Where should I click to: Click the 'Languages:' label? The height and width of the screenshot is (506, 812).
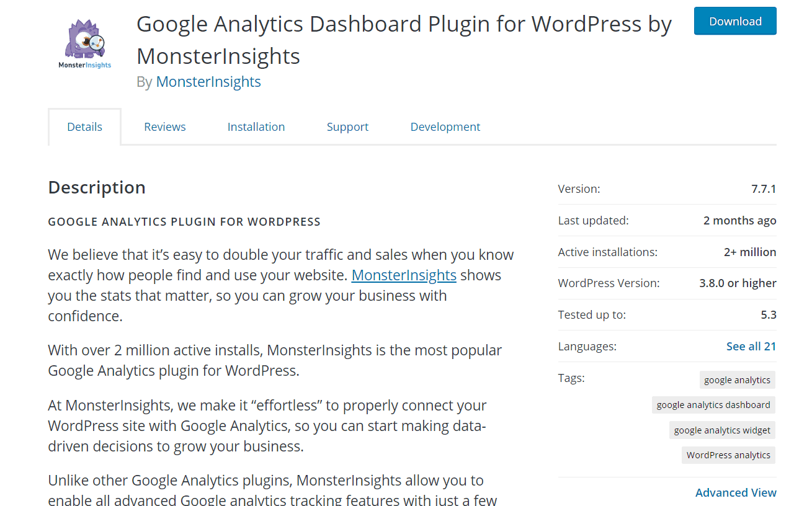click(x=587, y=347)
